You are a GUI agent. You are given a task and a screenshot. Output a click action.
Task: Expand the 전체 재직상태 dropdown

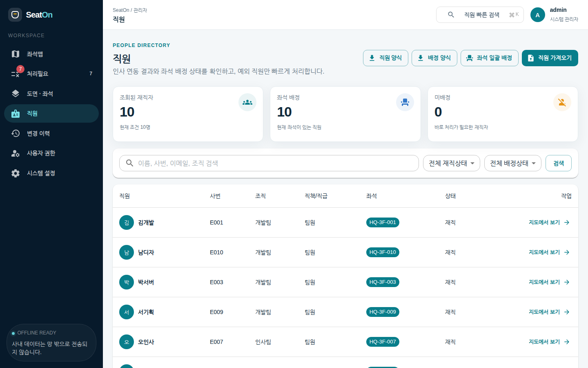point(452,163)
